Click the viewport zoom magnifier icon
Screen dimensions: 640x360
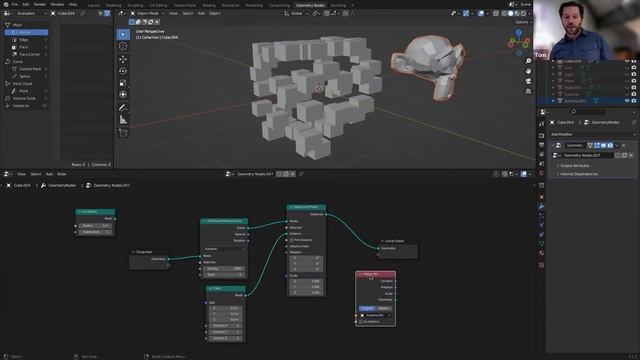pos(528,61)
